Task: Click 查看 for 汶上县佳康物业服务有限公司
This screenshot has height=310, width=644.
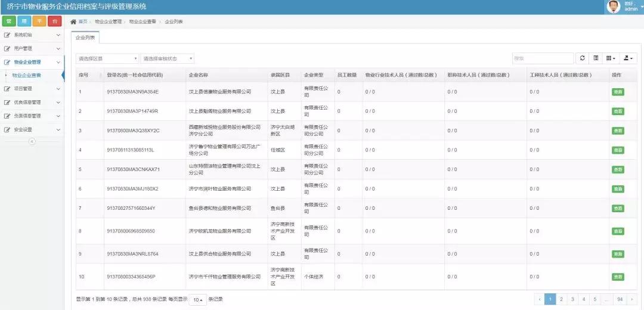Action: point(618,92)
